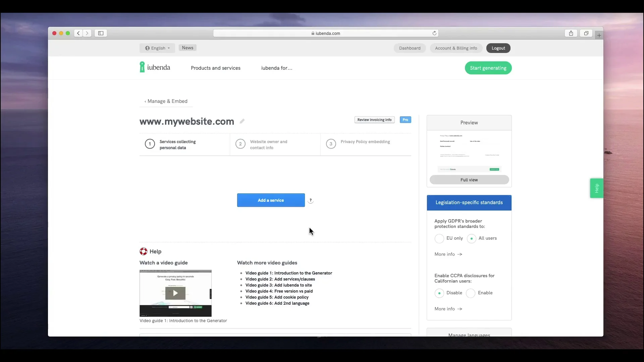The image size is (644, 362).
Task: Toggle the Safari sidebar icon
Action: pos(101,33)
